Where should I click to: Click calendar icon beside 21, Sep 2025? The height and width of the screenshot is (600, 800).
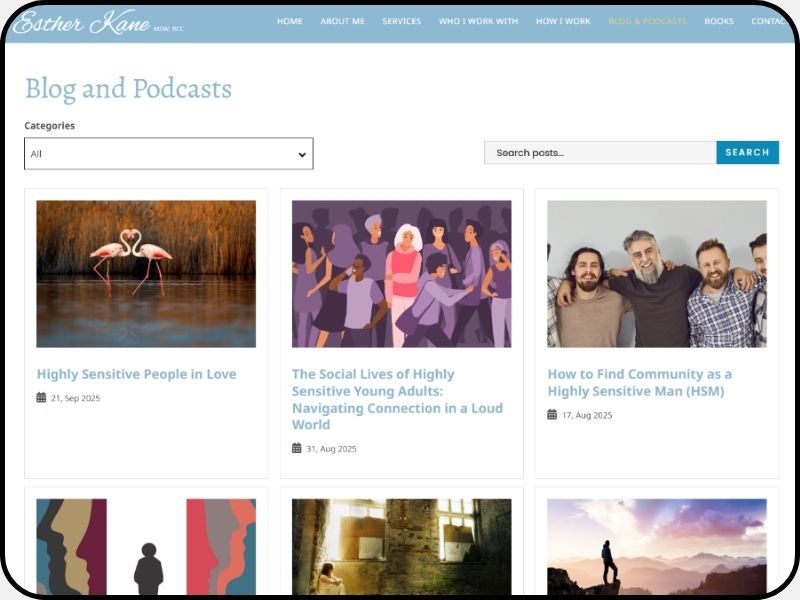(x=41, y=398)
